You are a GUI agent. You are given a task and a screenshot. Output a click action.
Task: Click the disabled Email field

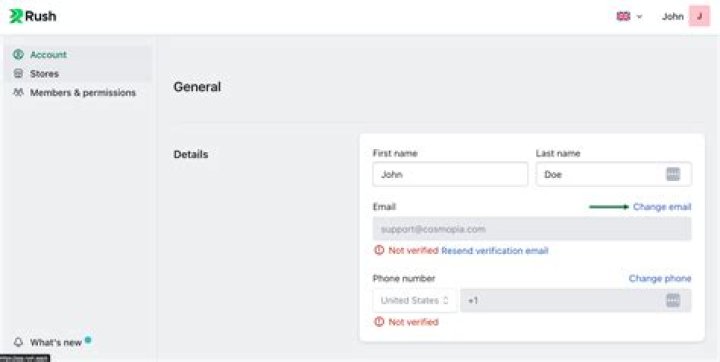(532, 229)
